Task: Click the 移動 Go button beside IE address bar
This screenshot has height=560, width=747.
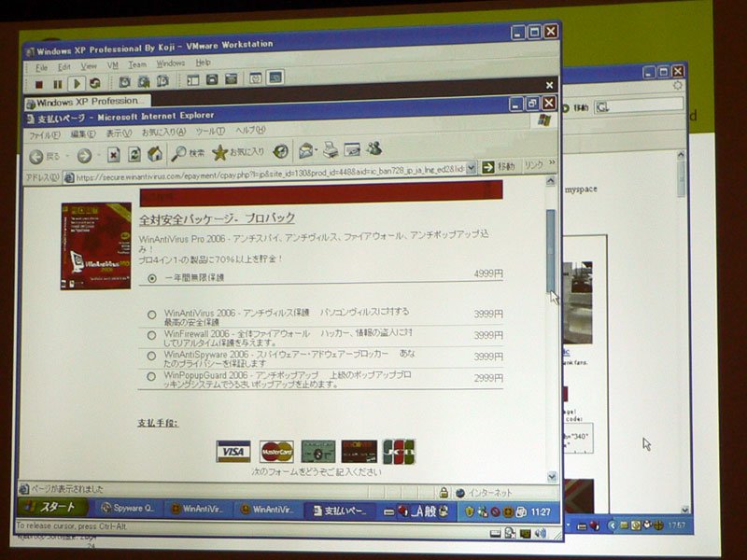Action: tap(499, 167)
